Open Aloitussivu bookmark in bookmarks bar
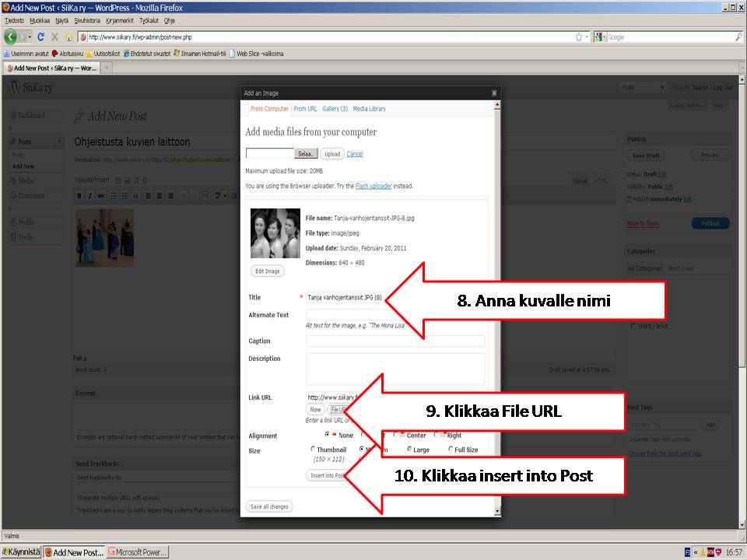747x560 pixels. click(68, 54)
